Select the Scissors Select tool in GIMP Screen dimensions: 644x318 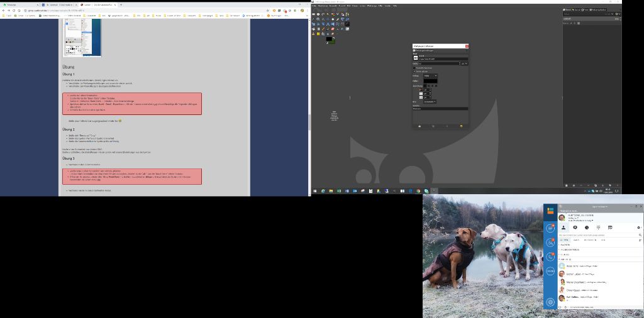(338, 14)
